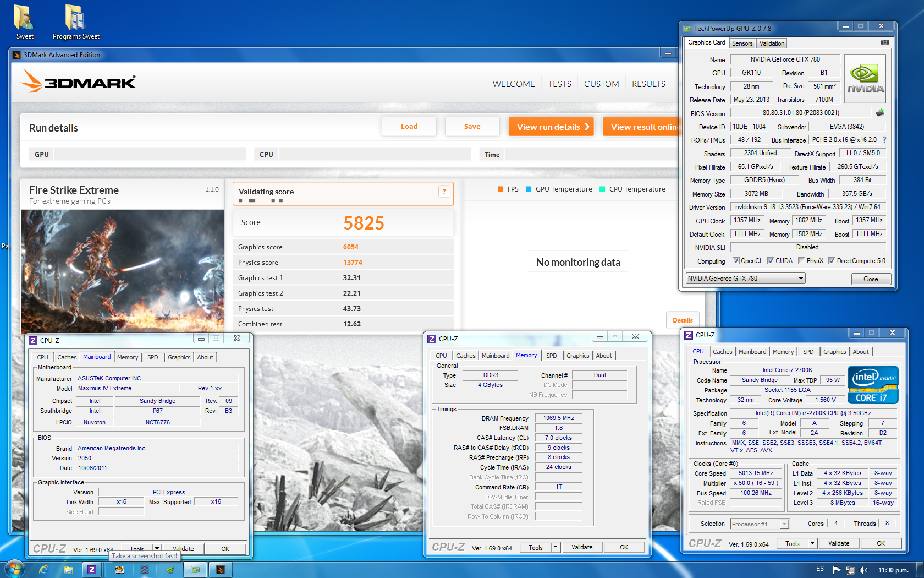Switch to CPU-Z via its taskbar icon
This screenshot has width=924, height=578.
tap(92, 570)
